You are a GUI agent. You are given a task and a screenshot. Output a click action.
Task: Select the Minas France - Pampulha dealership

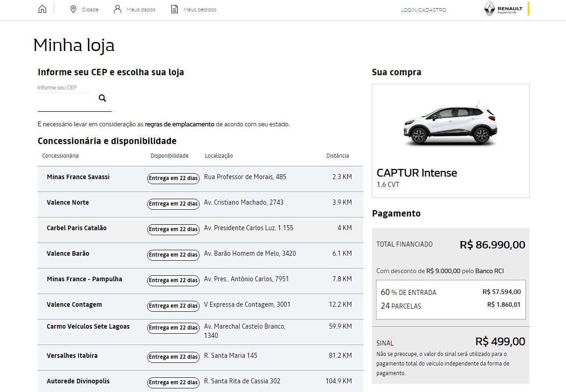coord(84,279)
